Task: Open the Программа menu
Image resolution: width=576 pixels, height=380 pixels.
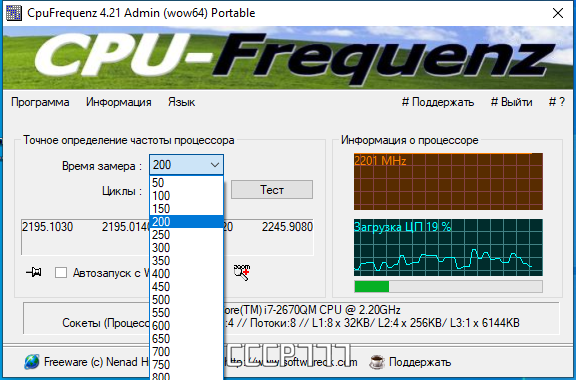Action: pyautogui.click(x=40, y=102)
